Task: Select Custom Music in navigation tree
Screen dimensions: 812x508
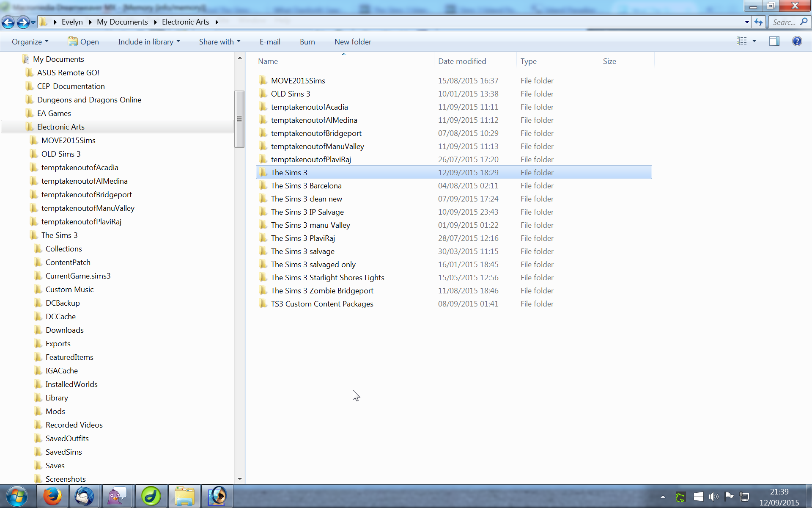Action: (69, 289)
